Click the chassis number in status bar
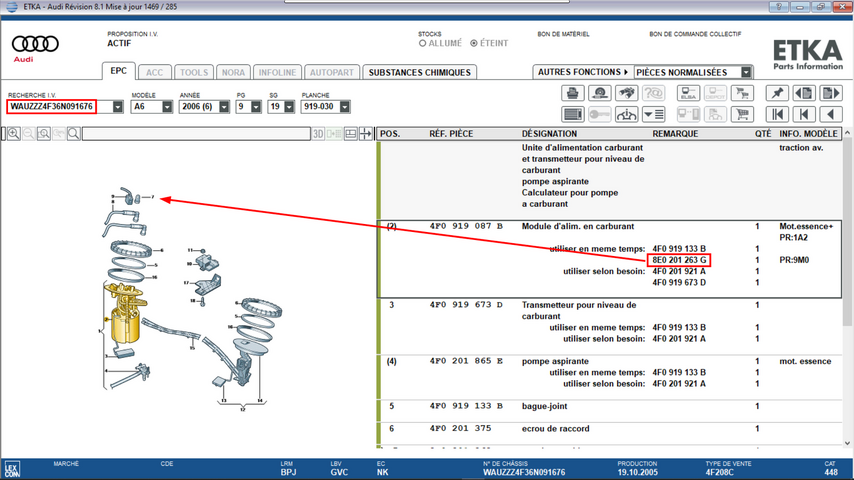The height and width of the screenshot is (480, 854). [x=524, y=472]
